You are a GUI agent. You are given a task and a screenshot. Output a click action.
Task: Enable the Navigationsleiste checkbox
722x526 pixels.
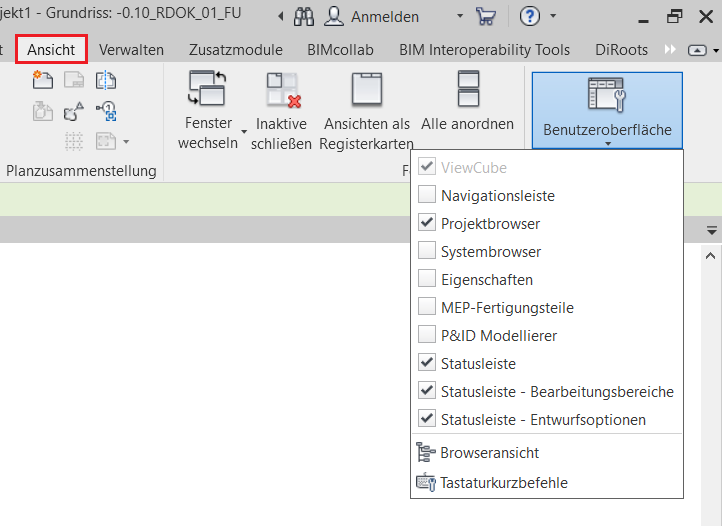click(x=427, y=194)
